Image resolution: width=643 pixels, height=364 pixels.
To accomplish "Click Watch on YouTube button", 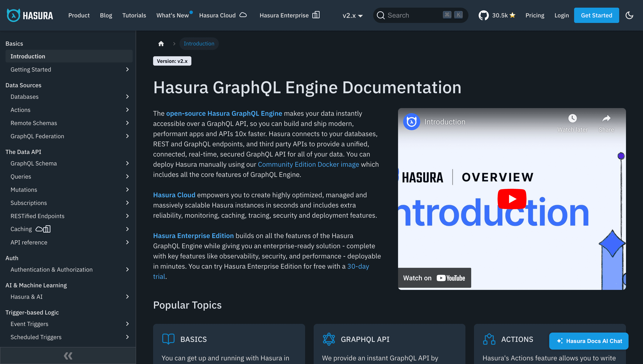I will pos(434,278).
